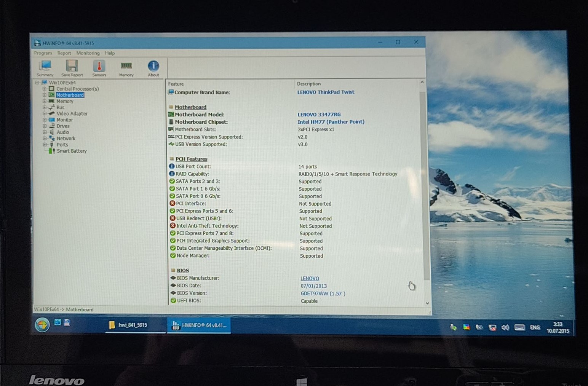Collapse the Win10PEx64 root node

pyautogui.click(x=37, y=82)
